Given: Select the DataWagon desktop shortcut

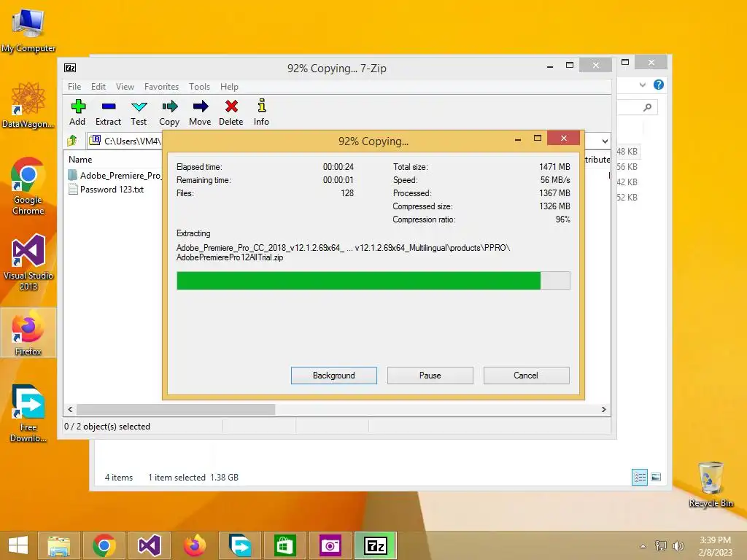Looking at the screenshot, I should 28,105.
